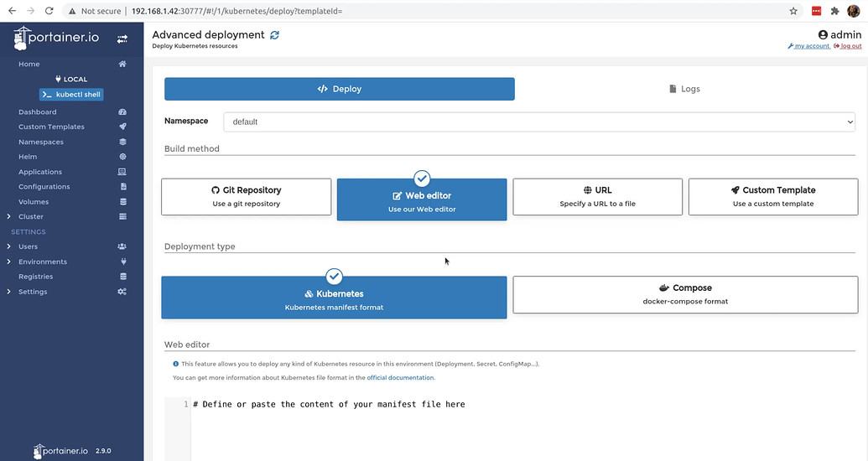Select Web editor build method
Viewport: 868px width, 461px height.
[422, 199]
